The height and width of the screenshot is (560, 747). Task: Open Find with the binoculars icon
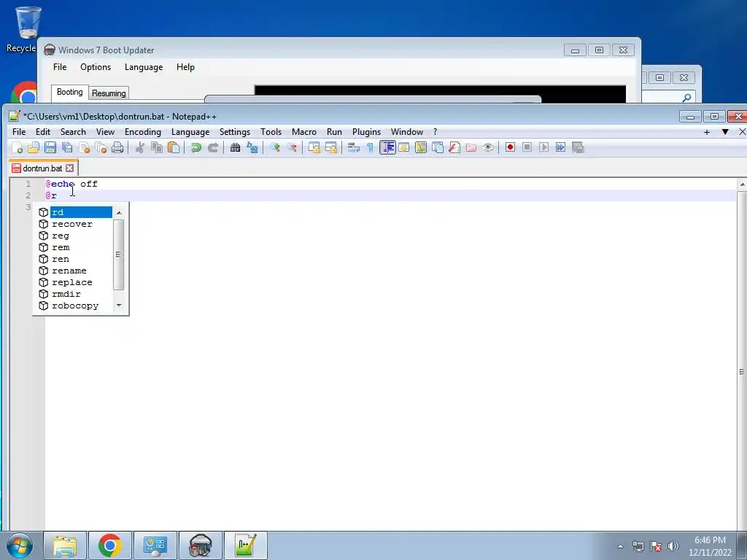[x=235, y=147]
